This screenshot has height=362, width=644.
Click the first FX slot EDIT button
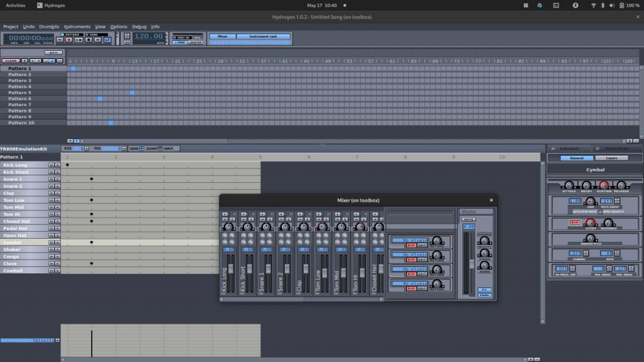(422, 246)
